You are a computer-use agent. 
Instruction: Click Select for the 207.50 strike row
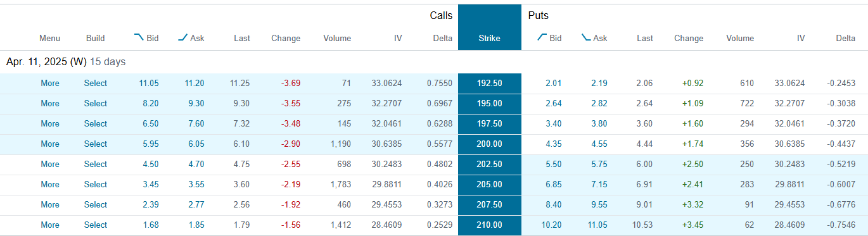coord(96,204)
